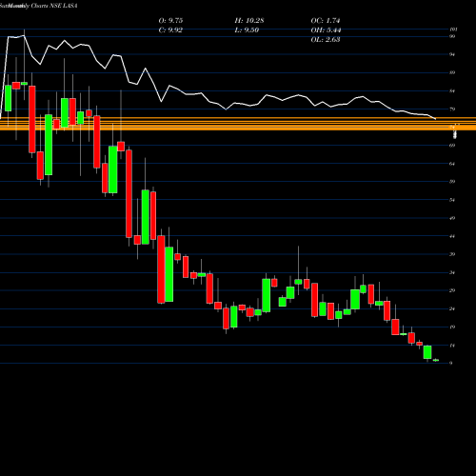Click the small marker below the orange band
The height and width of the screenshot is (476, 476).
455,134
